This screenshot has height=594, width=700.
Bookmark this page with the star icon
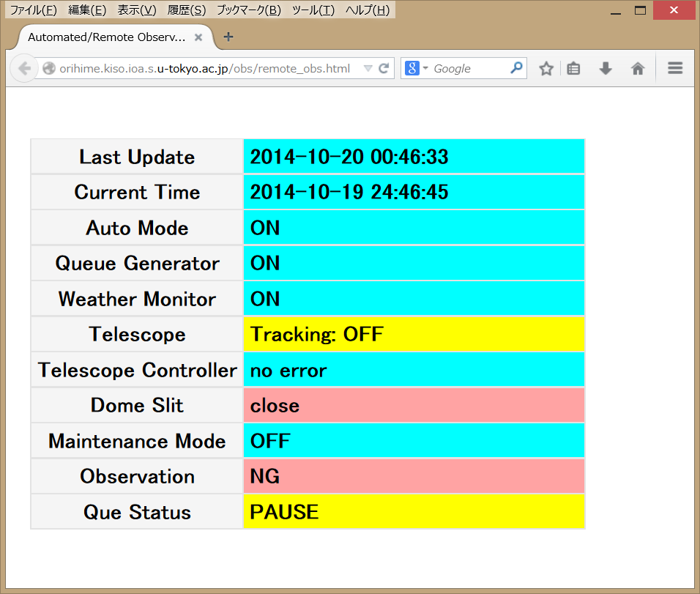coord(546,68)
